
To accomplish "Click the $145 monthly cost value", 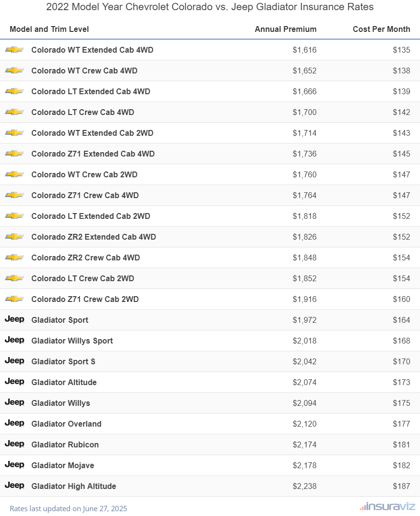I will point(402,154).
